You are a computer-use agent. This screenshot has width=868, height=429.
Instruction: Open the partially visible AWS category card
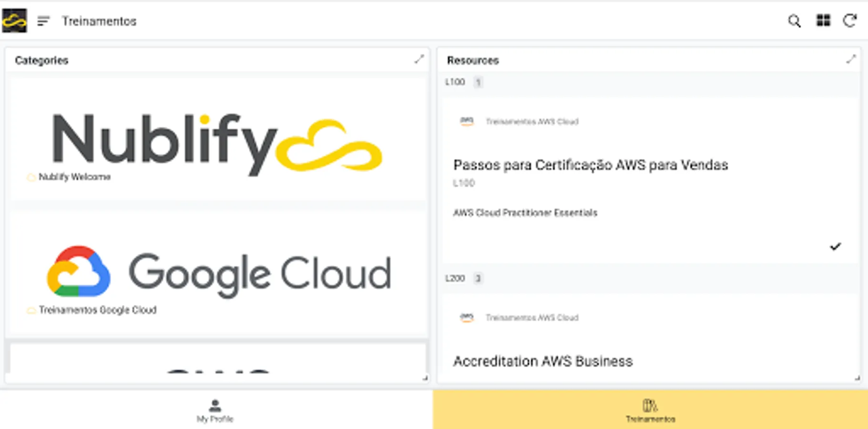tap(218, 359)
